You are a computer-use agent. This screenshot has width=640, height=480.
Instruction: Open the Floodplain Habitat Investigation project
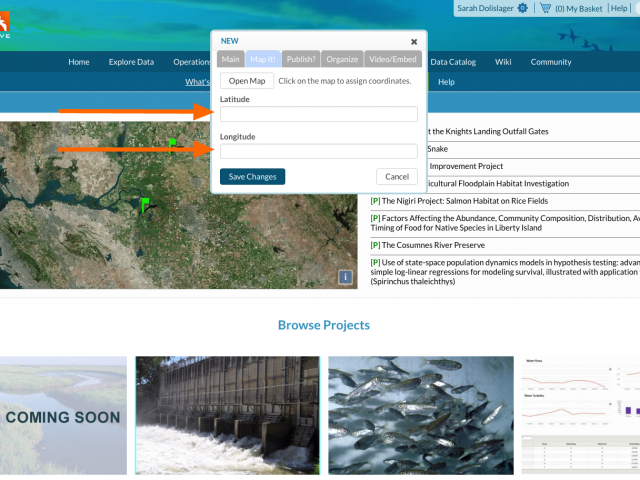[498, 184]
